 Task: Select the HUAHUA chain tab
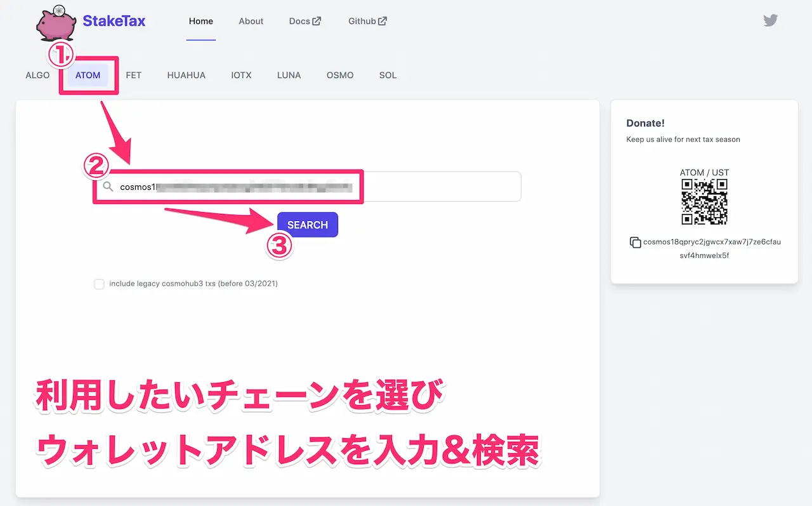(x=187, y=75)
